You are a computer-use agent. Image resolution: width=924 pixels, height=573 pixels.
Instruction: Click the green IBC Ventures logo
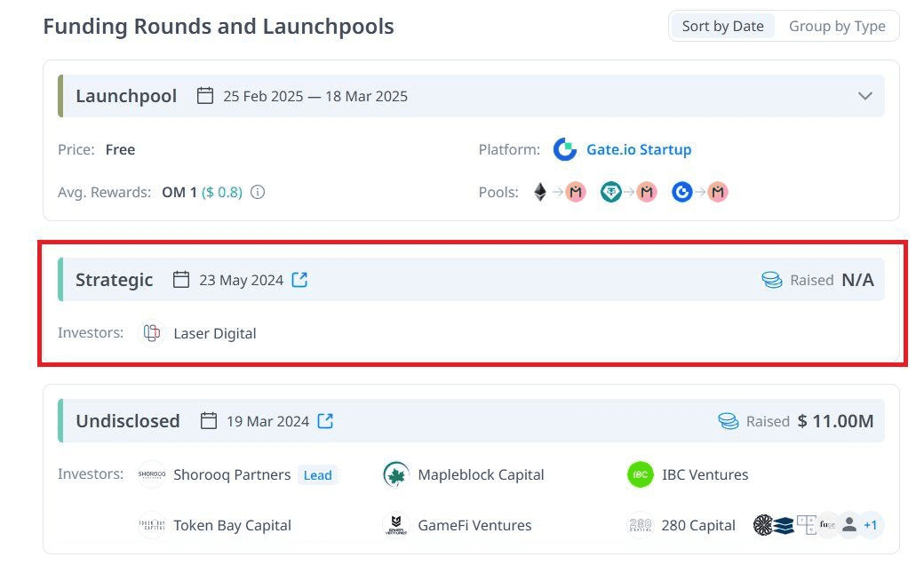[641, 474]
